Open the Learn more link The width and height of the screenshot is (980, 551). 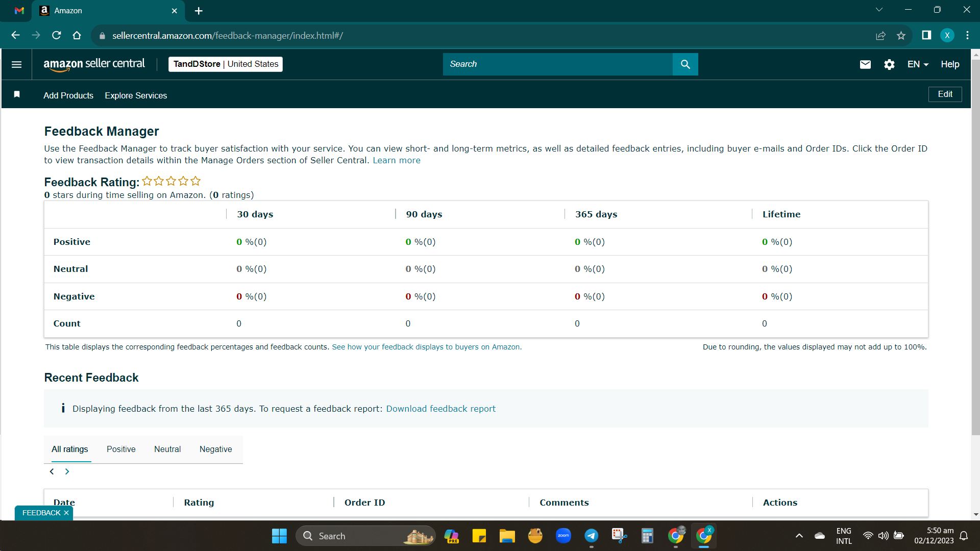397,160
